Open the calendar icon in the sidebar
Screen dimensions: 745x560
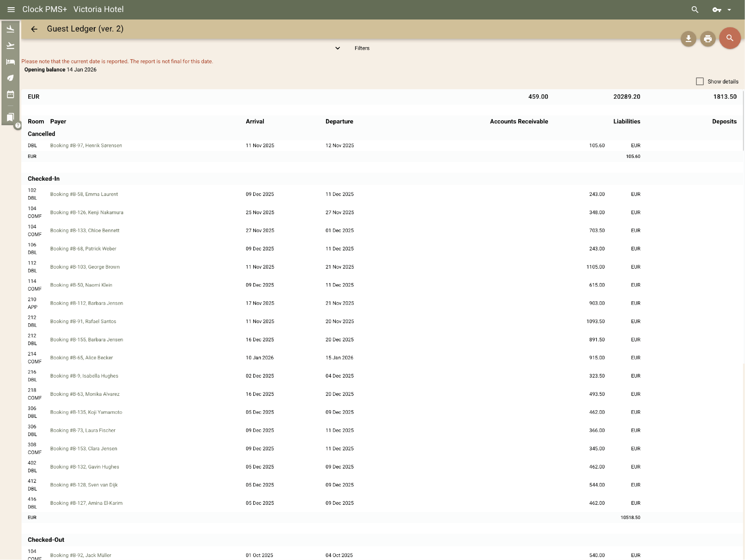pos(10,95)
